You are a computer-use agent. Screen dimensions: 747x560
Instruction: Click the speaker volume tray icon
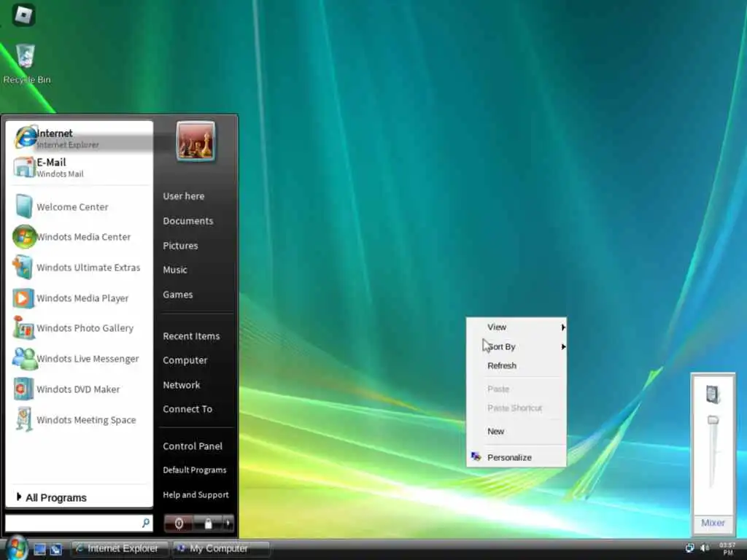(x=705, y=548)
